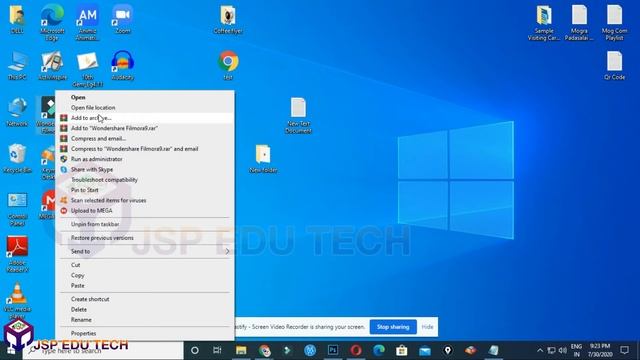
Task: Open Task View on the taskbar
Action: (218, 350)
